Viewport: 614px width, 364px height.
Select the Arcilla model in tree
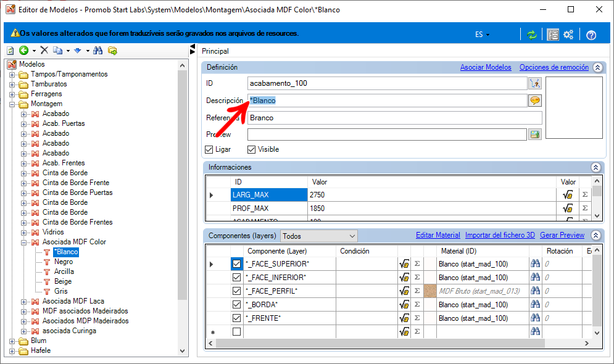[64, 271]
